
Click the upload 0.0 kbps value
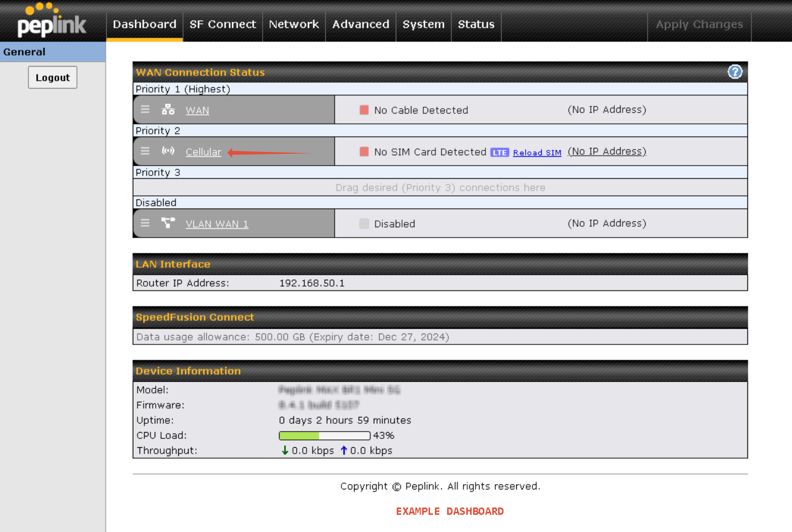(x=371, y=451)
